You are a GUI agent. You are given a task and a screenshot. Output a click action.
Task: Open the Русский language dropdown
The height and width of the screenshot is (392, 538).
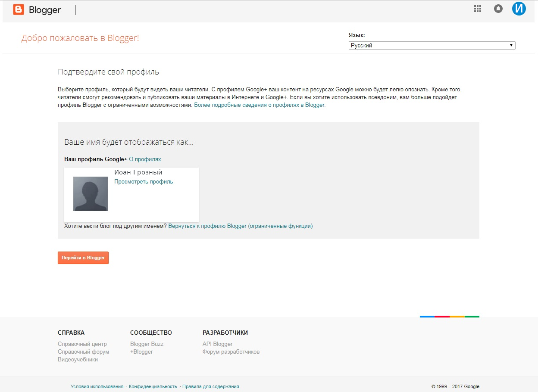point(432,45)
